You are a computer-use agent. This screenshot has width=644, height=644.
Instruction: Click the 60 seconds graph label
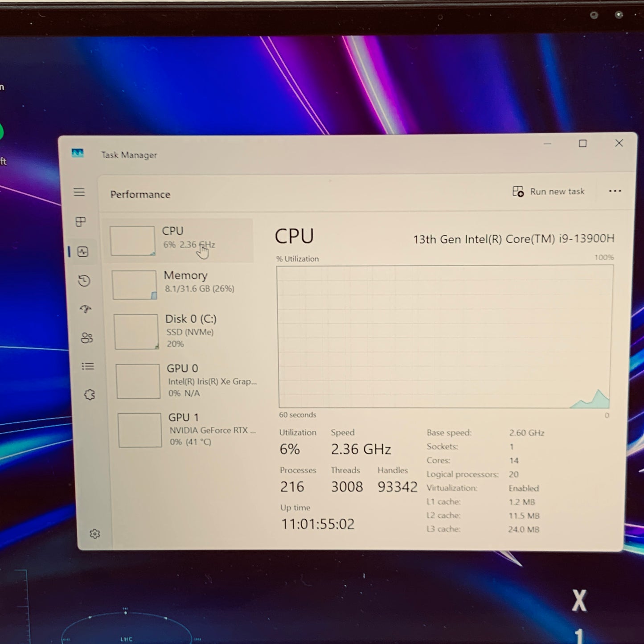click(298, 415)
